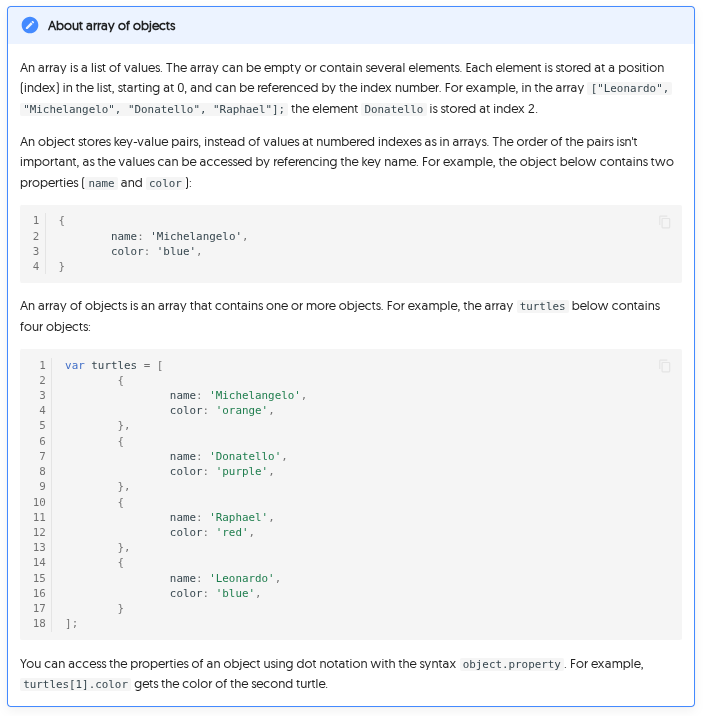This screenshot has height=716, width=703.
Task: Click the pencil icon in the note header
Action: (x=30, y=26)
